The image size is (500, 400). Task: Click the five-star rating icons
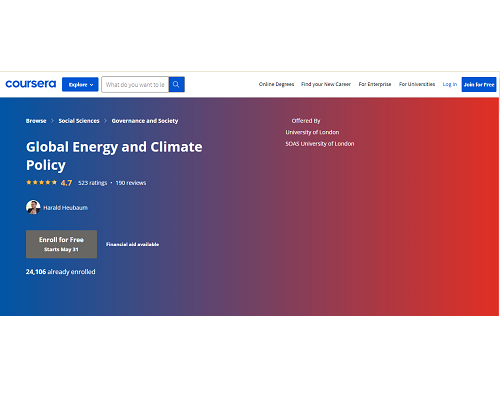pos(42,182)
